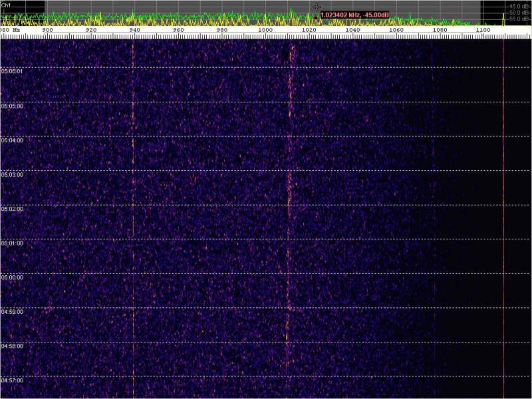This screenshot has width=532, height=399.
Task: Pick the 1100 Hz frequency scale mark
Action: pyautogui.click(x=483, y=30)
